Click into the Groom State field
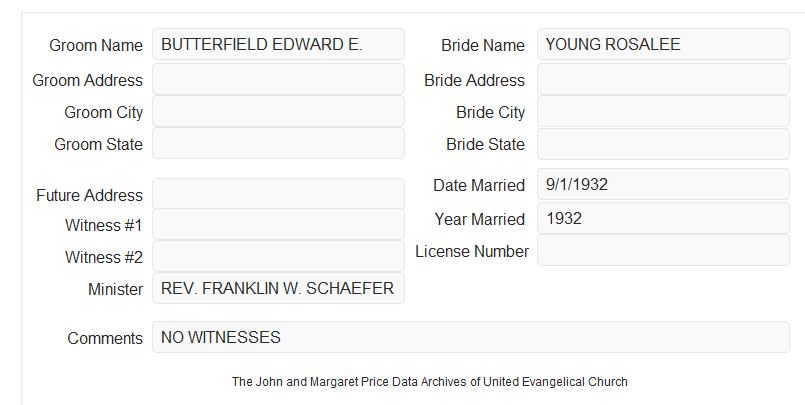The width and height of the screenshot is (805, 405). (278, 143)
